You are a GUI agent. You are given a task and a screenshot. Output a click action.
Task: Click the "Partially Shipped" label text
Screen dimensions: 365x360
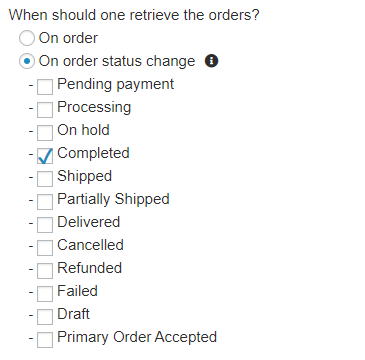(113, 199)
